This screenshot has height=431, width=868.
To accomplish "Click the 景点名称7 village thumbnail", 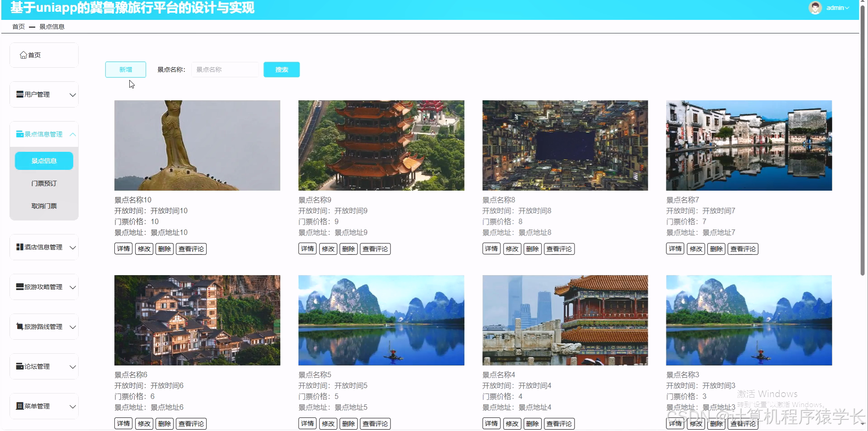I will coord(749,145).
